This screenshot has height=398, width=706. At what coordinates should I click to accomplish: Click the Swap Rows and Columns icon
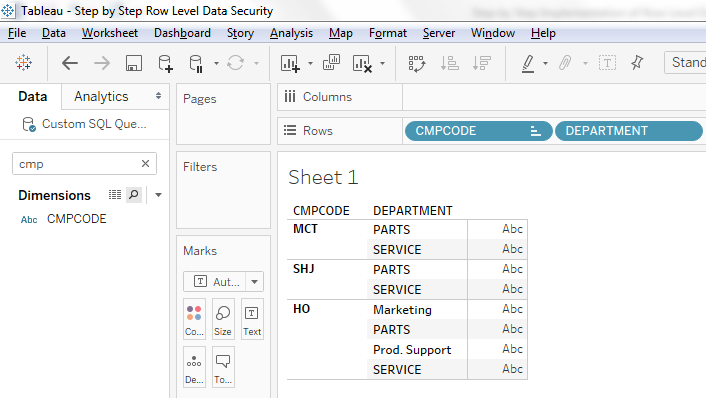416,63
